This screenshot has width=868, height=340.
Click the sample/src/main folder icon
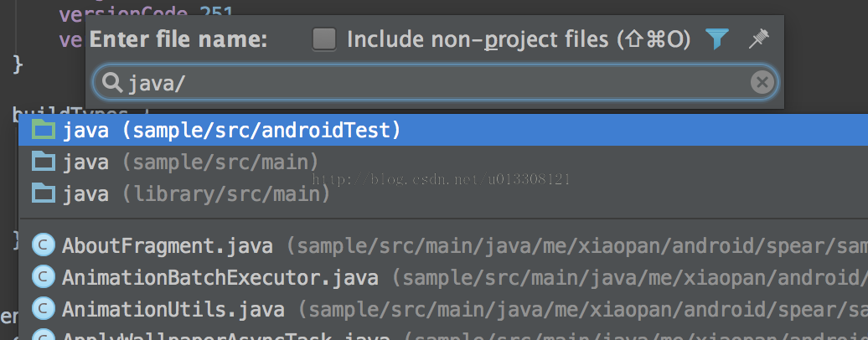click(42, 162)
